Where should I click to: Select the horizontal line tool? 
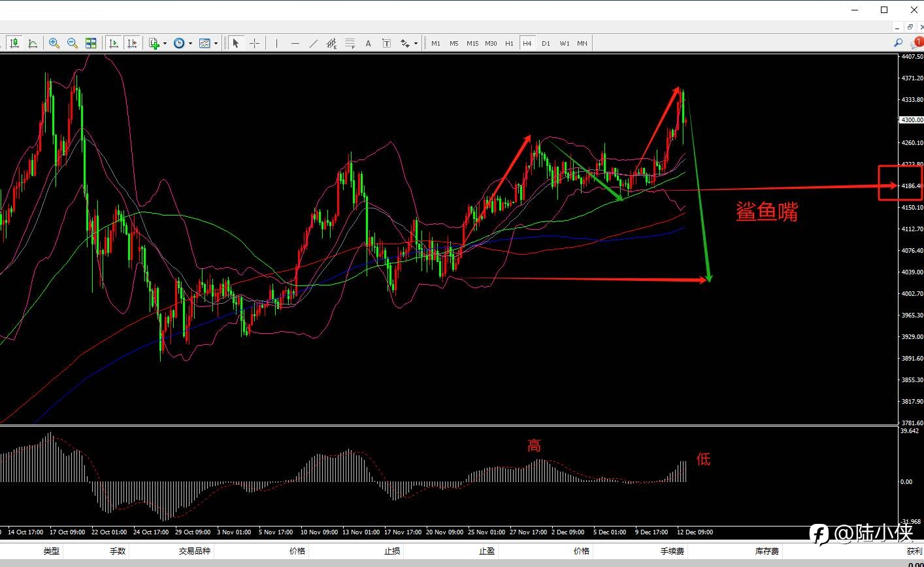click(295, 43)
